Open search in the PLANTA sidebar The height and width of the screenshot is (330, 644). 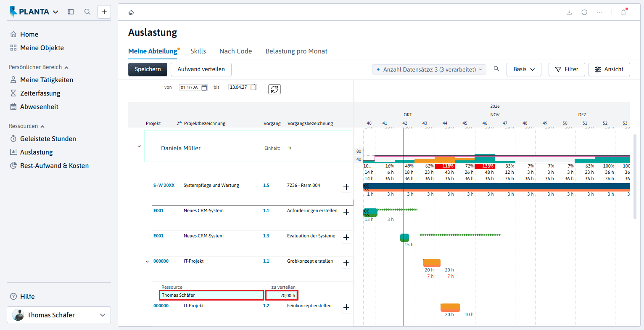click(x=87, y=12)
